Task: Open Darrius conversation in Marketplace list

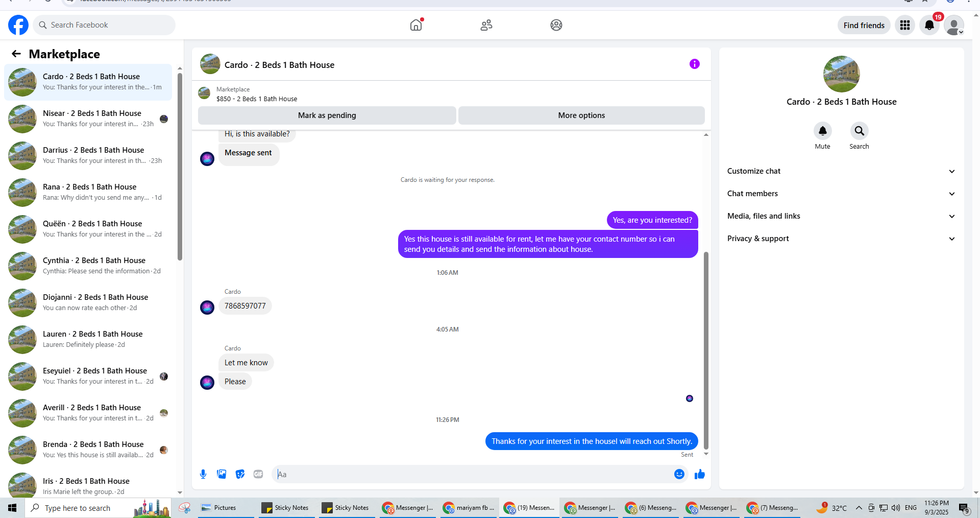Action: click(x=88, y=155)
